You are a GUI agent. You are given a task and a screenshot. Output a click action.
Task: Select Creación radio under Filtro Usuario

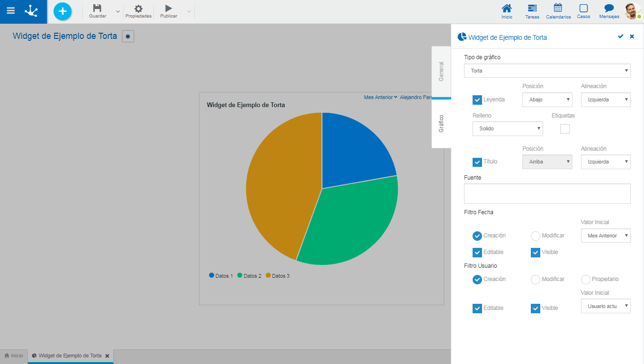(477, 280)
